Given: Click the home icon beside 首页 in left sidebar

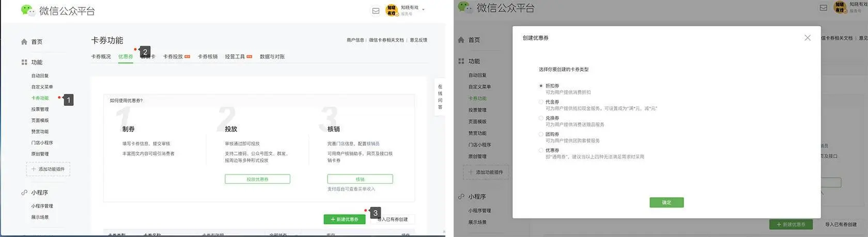Looking at the screenshot, I should [24, 42].
